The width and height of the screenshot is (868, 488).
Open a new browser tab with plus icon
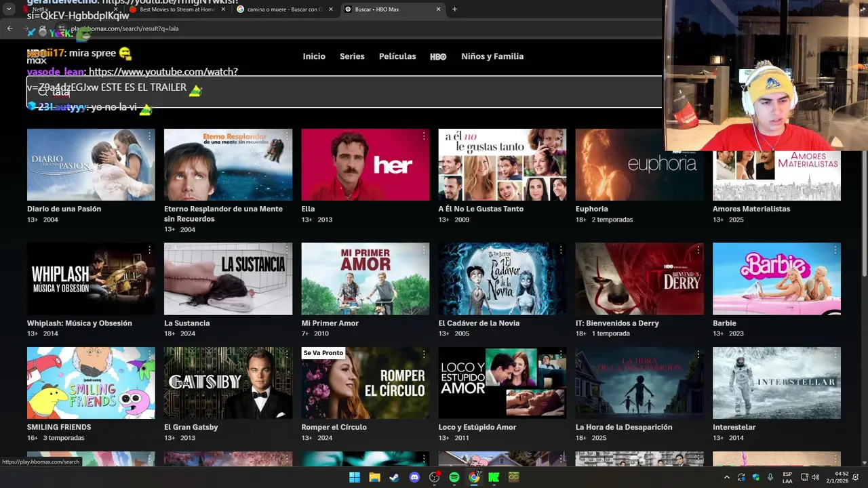(454, 9)
